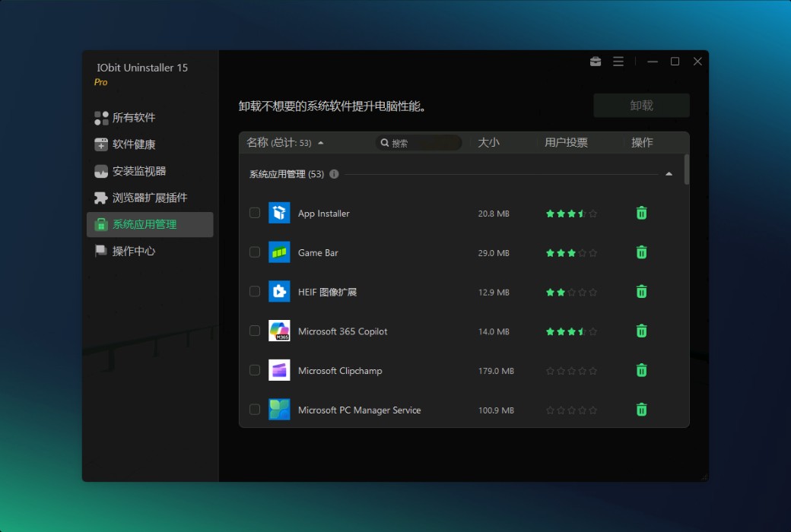This screenshot has width=791, height=532.
Task: Click HEIF 图像扩展 star rating
Action: [571, 292]
